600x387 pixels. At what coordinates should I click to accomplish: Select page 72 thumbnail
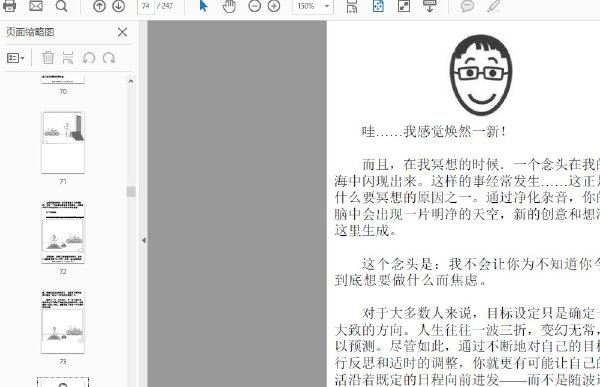[x=63, y=232]
